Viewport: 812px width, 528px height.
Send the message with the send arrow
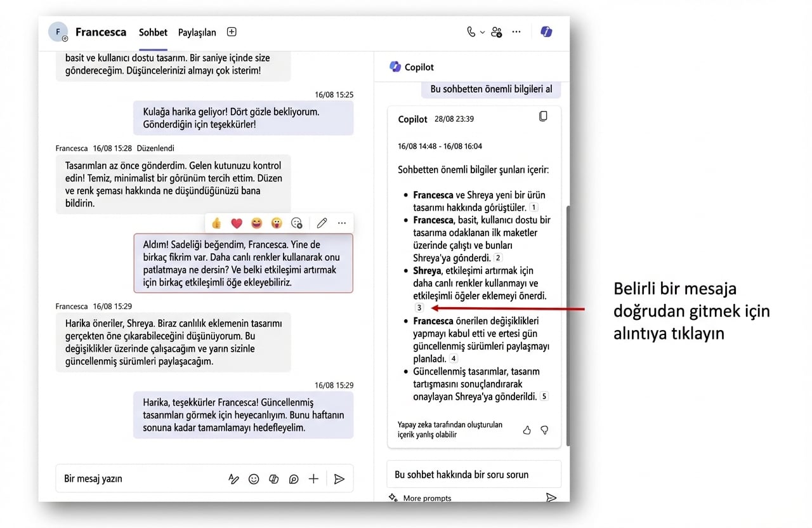pos(339,478)
